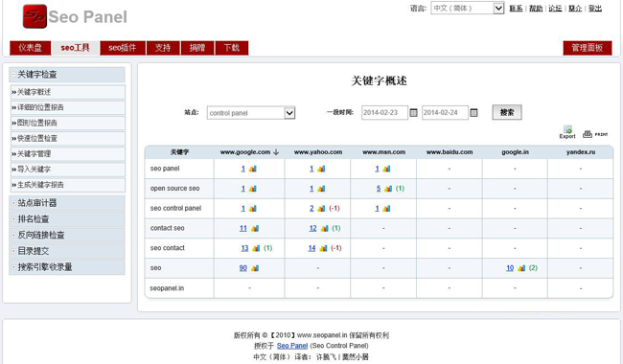Image resolution: width=623 pixels, height=364 pixels.
Task: Print the keyword overview table
Action: pos(595,134)
